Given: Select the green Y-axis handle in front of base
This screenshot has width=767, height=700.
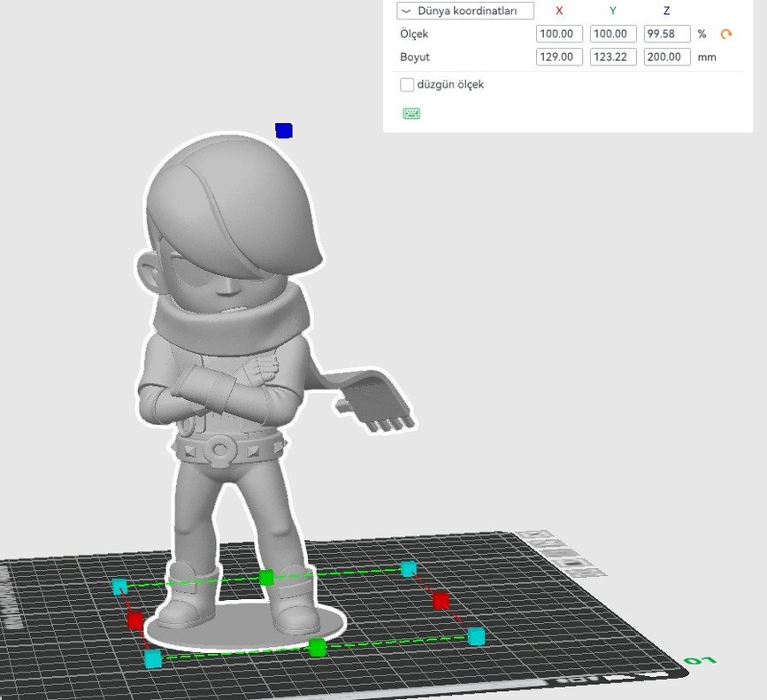Looking at the screenshot, I should [x=317, y=648].
